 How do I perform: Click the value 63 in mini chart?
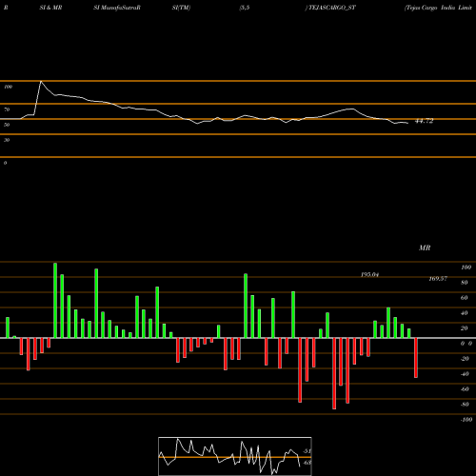307,463
